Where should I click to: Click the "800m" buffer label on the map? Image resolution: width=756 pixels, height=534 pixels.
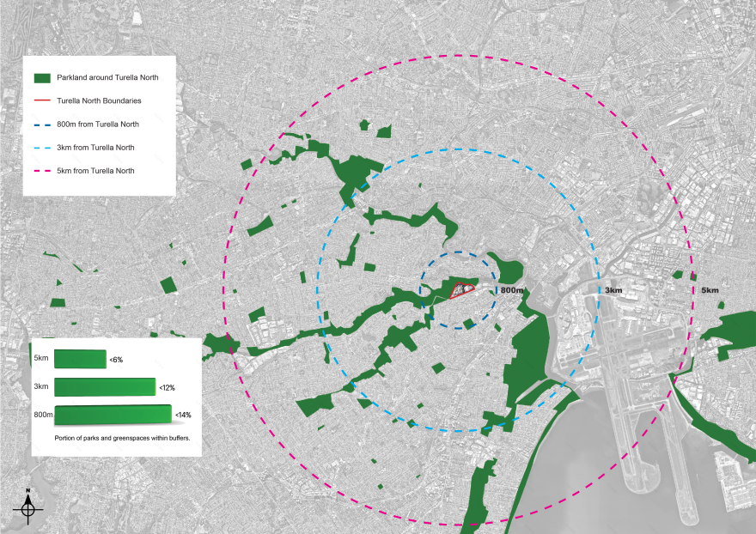(511, 291)
